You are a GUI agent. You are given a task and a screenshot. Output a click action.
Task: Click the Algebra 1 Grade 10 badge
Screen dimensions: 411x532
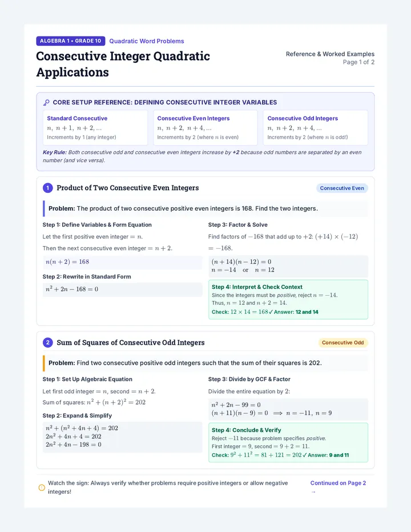[x=71, y=41]
